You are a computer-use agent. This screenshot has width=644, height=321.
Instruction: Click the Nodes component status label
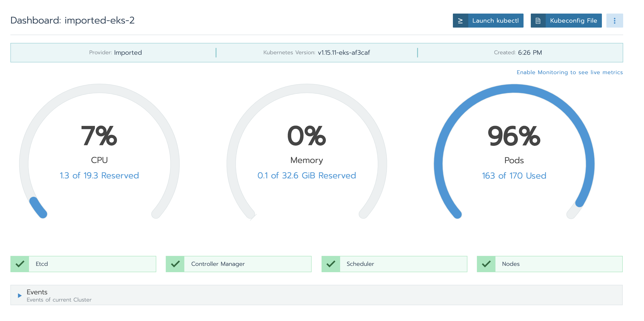click(510, 264)
